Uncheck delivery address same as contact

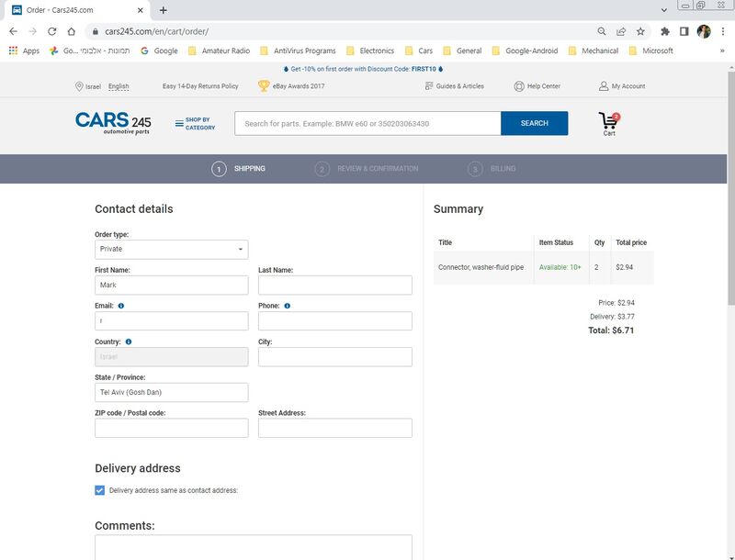pyautogui.click(x=100, y=490)
